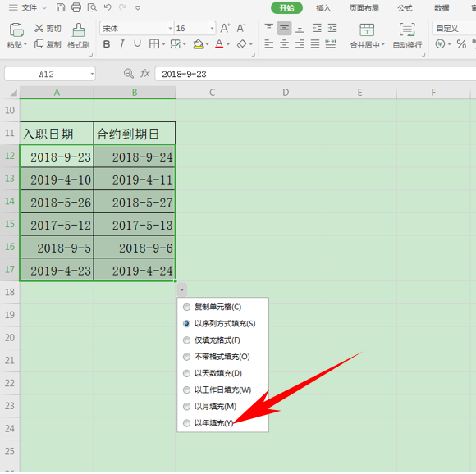Viewport: 476px width, 474px height.
Task: Click the 自动换行 wrap text button
Action: tap(407, 36)
